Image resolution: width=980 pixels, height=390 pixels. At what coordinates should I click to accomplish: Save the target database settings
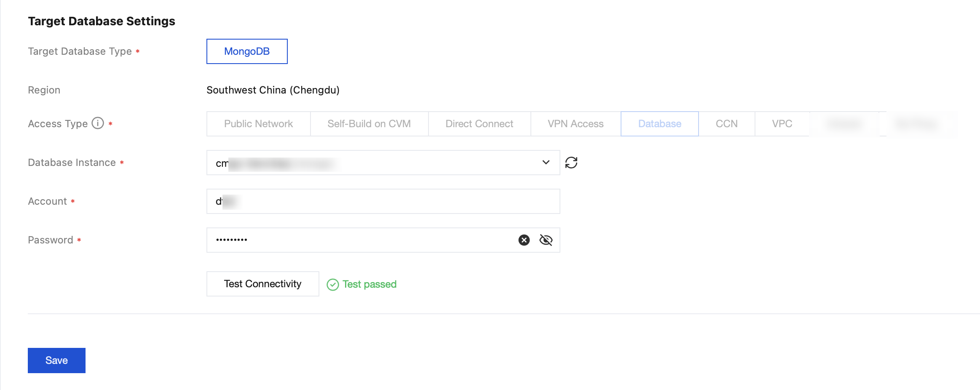click(x=56, y=361)
